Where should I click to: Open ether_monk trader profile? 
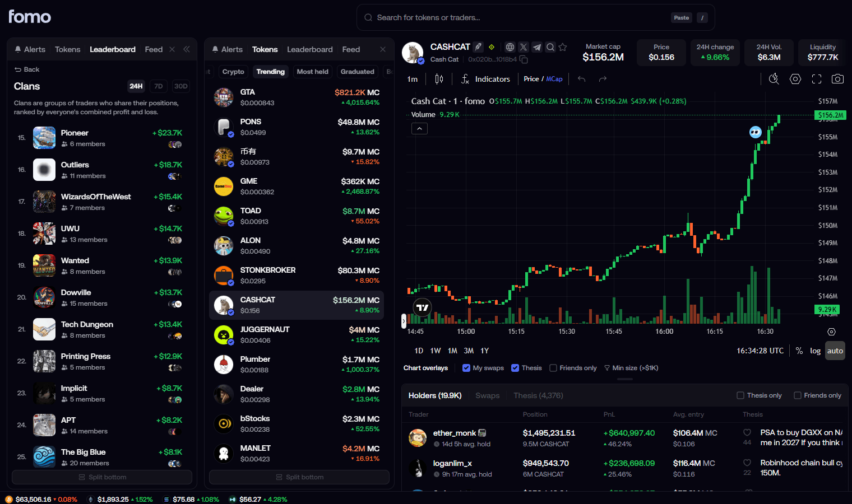click(x=455, y=433)
